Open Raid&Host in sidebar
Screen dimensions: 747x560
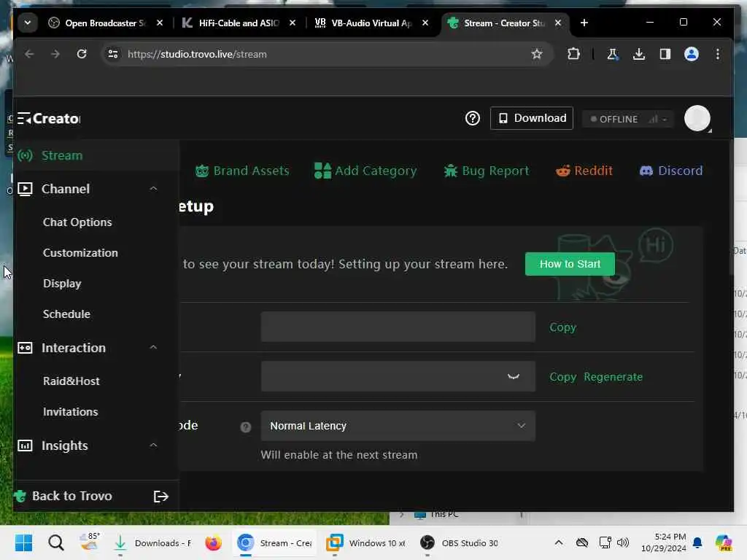[x=71, y=381]
